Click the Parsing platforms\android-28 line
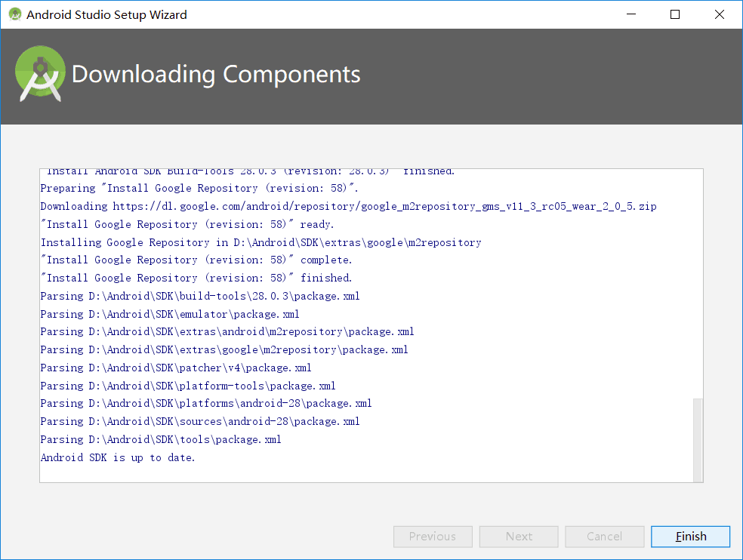The width and height of the screenshot is (743, 560). tap(205, 403)
